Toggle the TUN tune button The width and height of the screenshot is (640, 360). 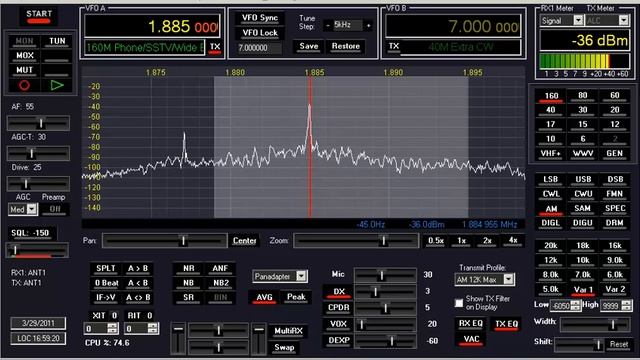pos(57,41)
